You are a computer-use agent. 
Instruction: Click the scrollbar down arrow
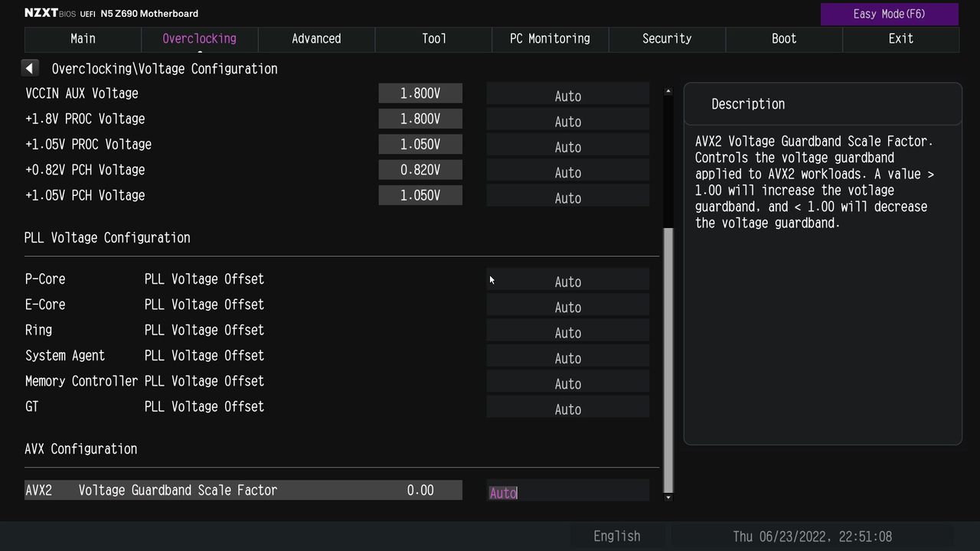(x=668, y=497)
